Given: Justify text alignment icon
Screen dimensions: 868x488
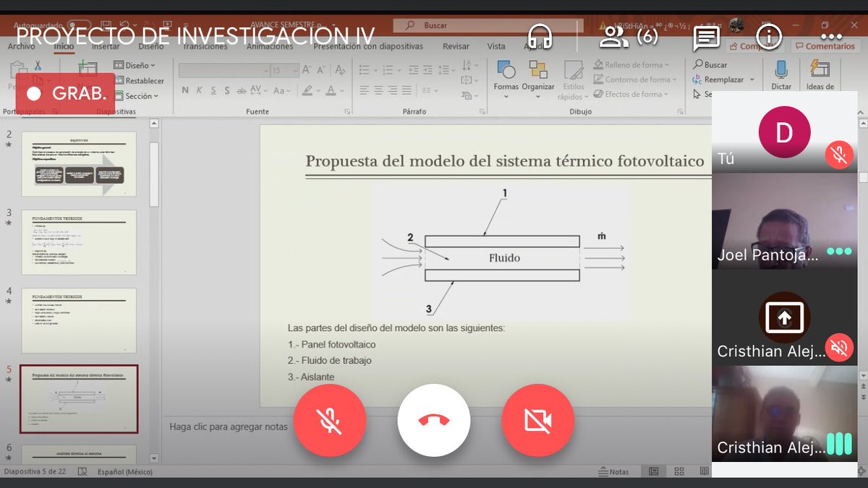Looking at the screenshot, I should point(407,90).
